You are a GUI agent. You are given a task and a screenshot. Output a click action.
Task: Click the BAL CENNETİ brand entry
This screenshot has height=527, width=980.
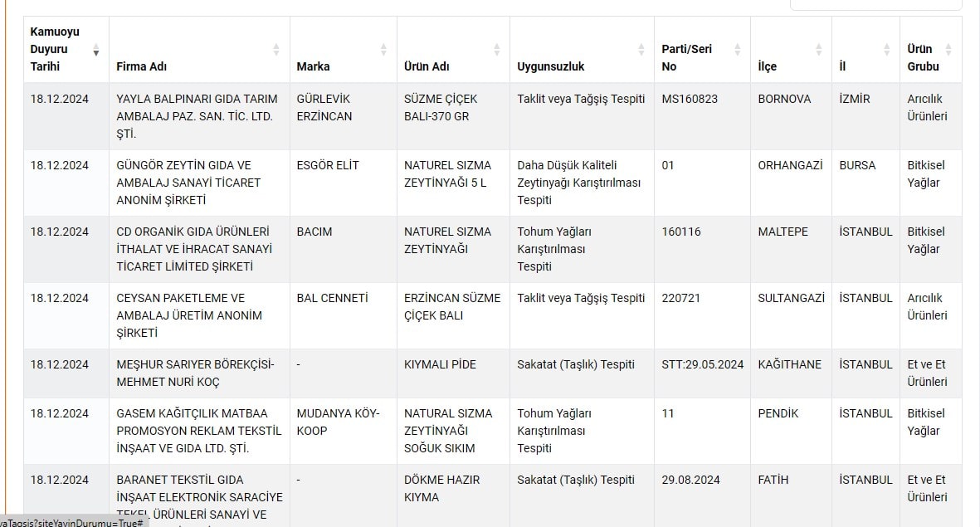(x=332, y=298)
